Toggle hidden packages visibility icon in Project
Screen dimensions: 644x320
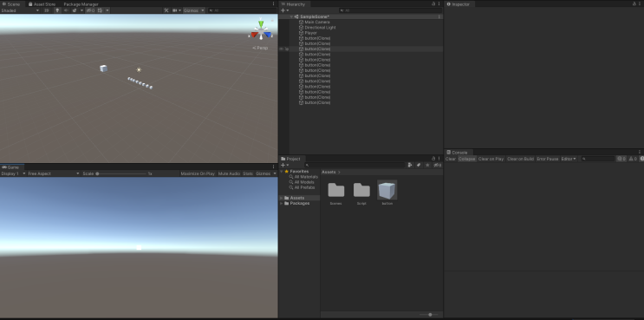pyautogui.click(x=438, y=165)
